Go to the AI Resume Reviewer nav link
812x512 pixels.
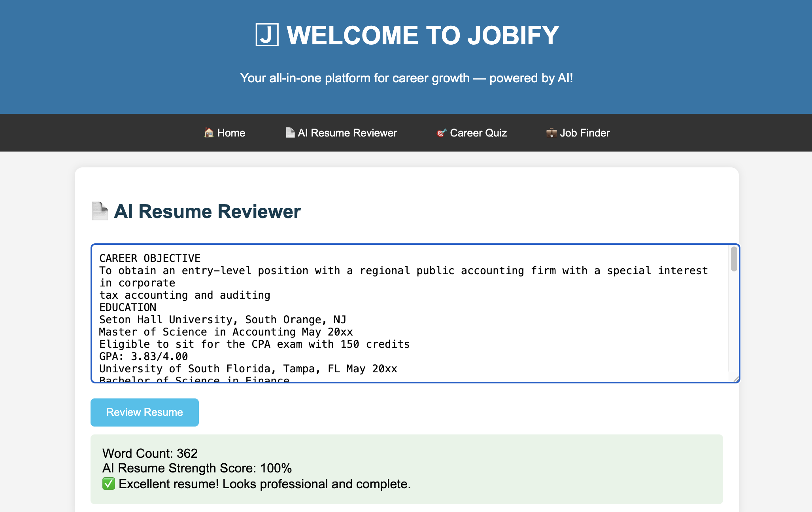tap(347, 133)
